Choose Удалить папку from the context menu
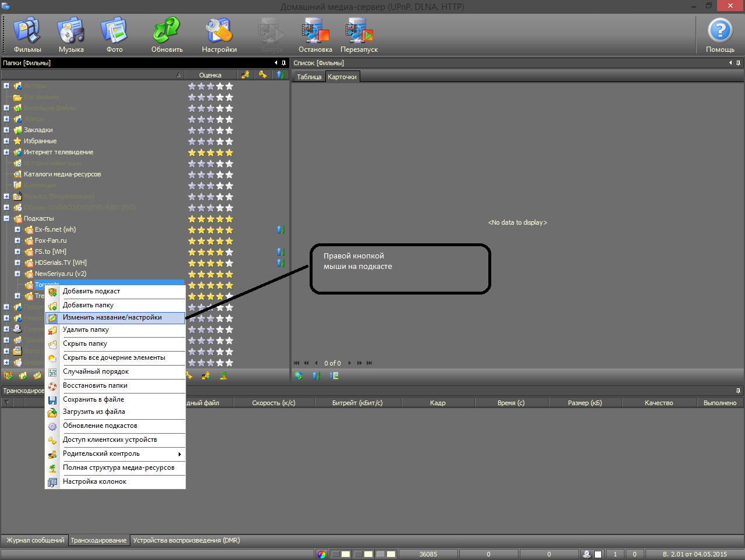The height and width of the screenshot is (560, 745). point(86,330)
